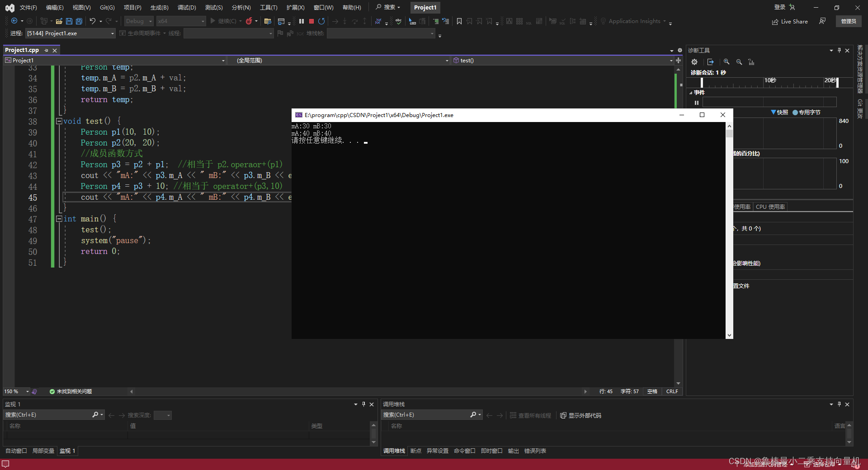This screenshot has height=470, width=868.
Task: Click the editor horizontal scrollbar
Action: click(x=359, y=391)
